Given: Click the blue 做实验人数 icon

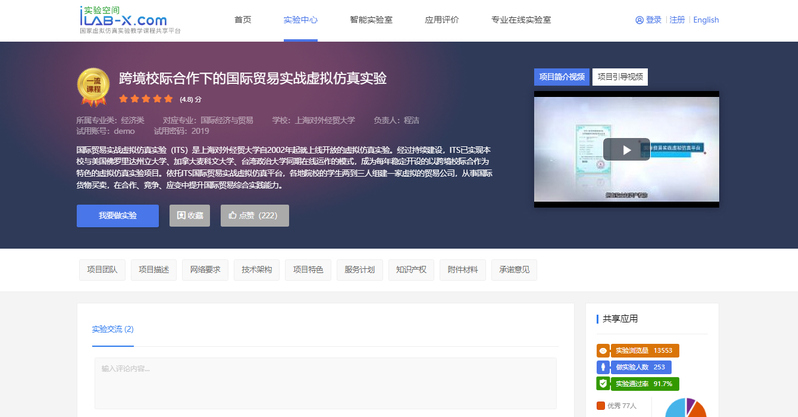Looking at the screenshot, I should pyautogui.click(x=603, y=367).
